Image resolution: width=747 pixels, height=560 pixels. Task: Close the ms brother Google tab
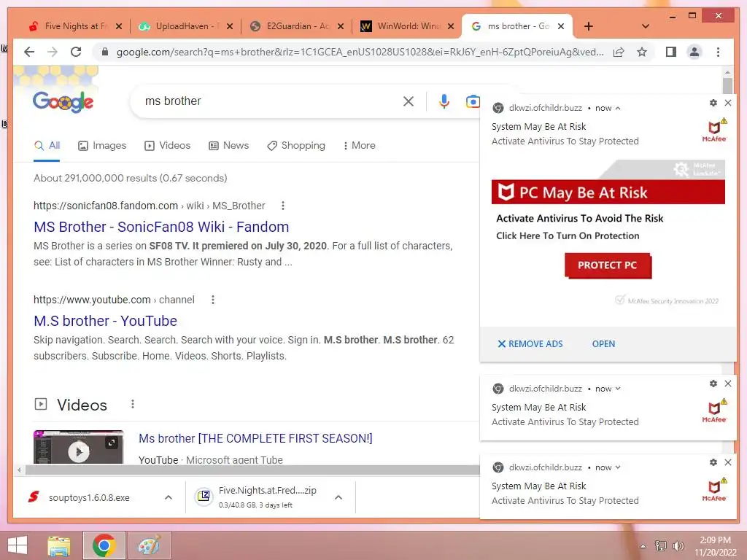[561, 26]
